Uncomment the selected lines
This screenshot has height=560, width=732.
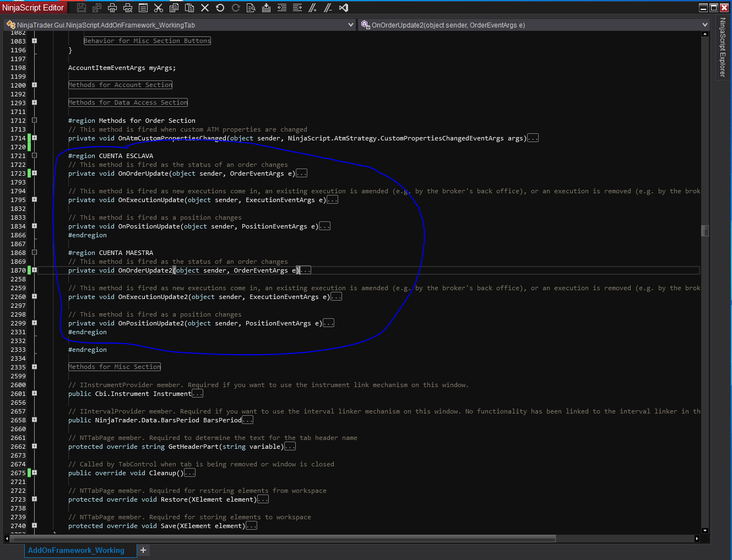pyautogui.click(x=328, y=8)
